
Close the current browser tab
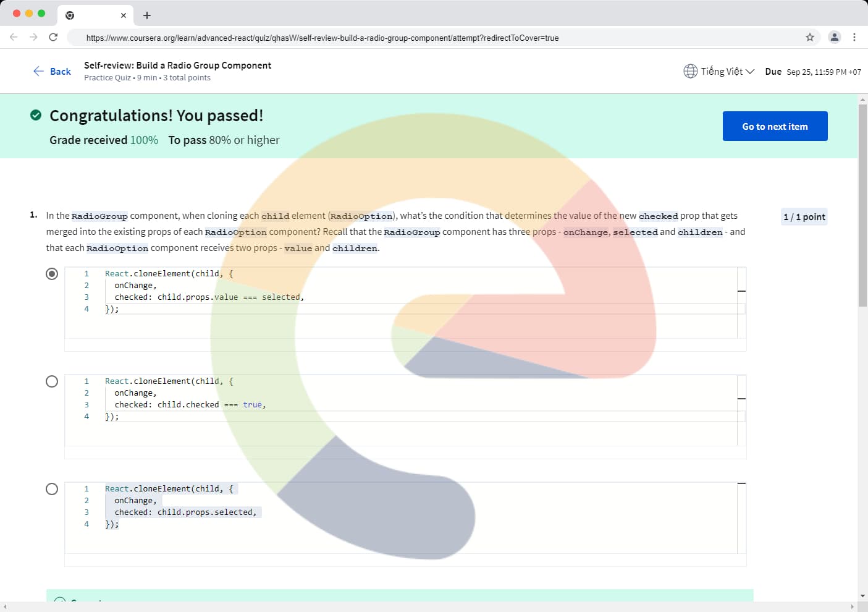coord(124,15)
